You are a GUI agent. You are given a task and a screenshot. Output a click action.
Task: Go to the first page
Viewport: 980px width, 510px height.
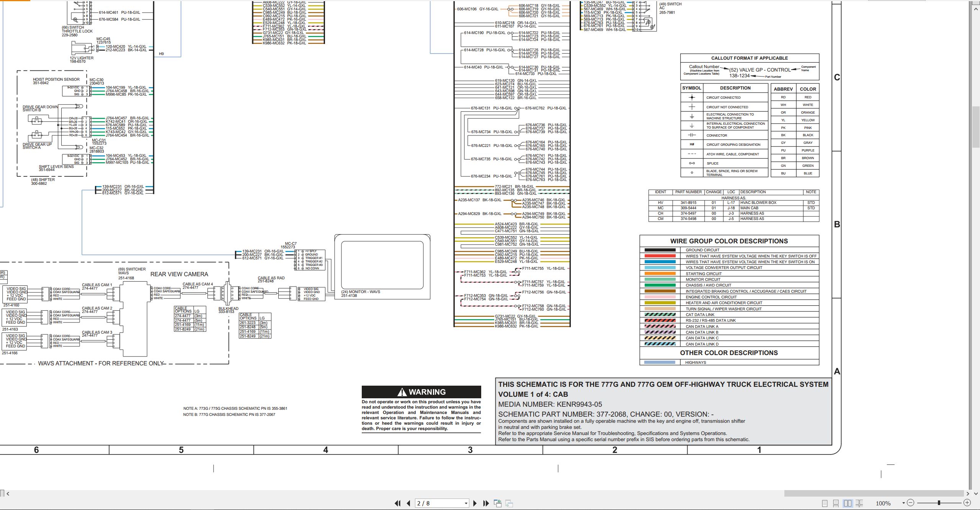pyautogui.click(x=397, y=503)
